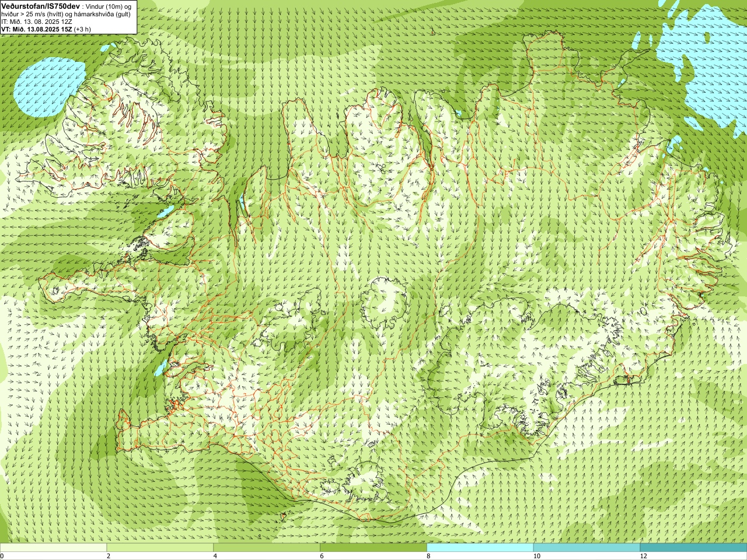Click the legend label "2"
Image resolution: width=747 pixels, height=560 pixels.
click(109, 556)
